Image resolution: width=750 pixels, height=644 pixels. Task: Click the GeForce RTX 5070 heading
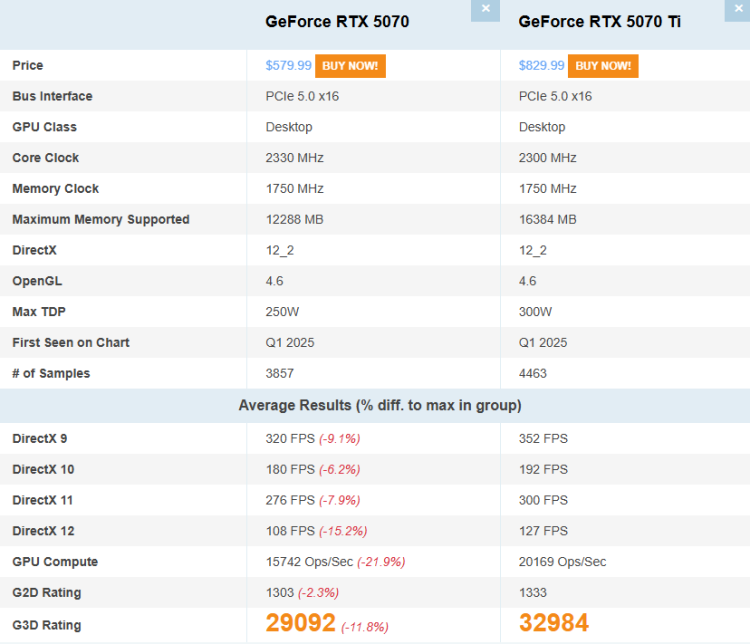(x=337, y=22)
